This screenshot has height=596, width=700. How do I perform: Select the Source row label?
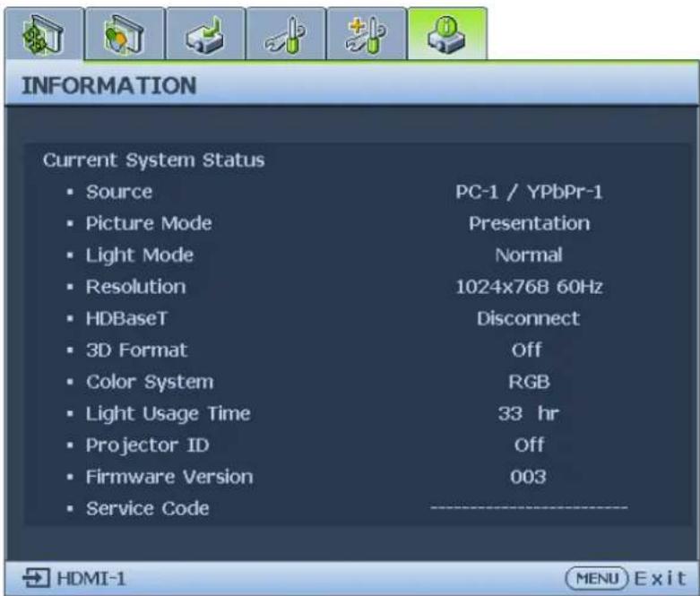tap(119, 192)
